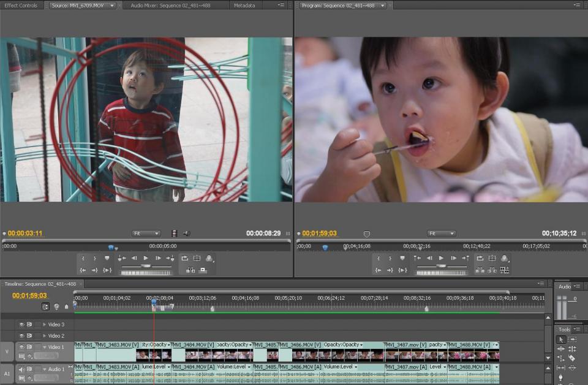
Task: Hide the Video 2 track output
Action: pyautogui.click(x=22, y=335)
